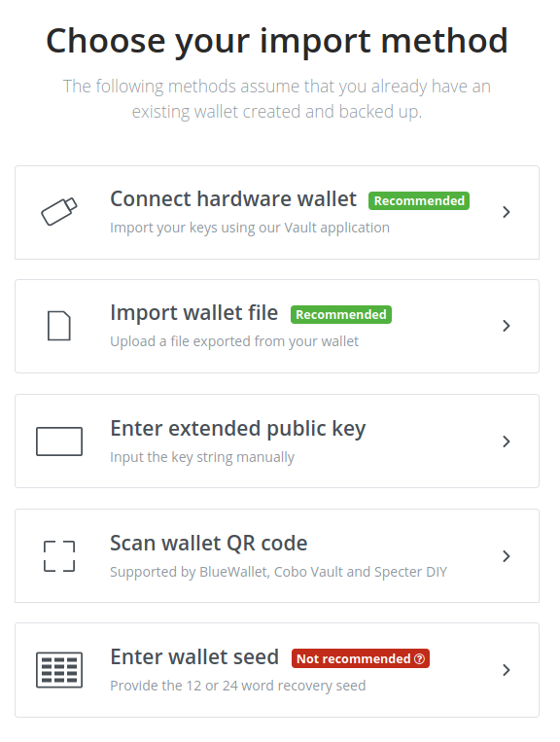Choose the Enter extended public key title
This screenshot has height=742, width=560.
click(238, 429)
